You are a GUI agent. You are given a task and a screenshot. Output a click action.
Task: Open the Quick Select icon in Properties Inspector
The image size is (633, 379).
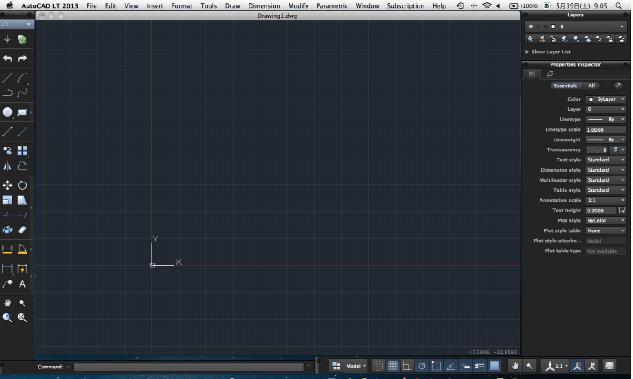point(618,86)
